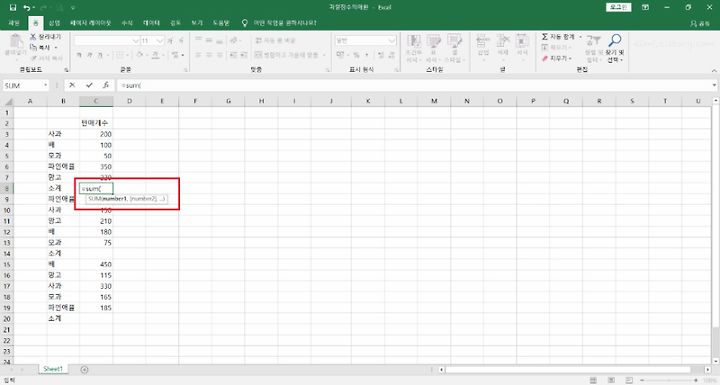The width and height of the screenshot is (720, 385).
Task: Click the Clear (지우기) eraser icon
Action: tap(545, 58)
